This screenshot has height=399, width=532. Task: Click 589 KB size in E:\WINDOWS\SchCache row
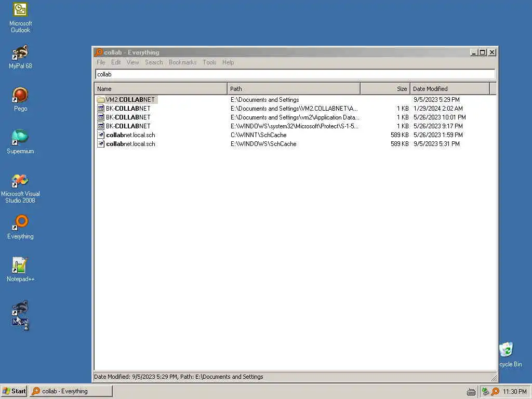(400, 143)
